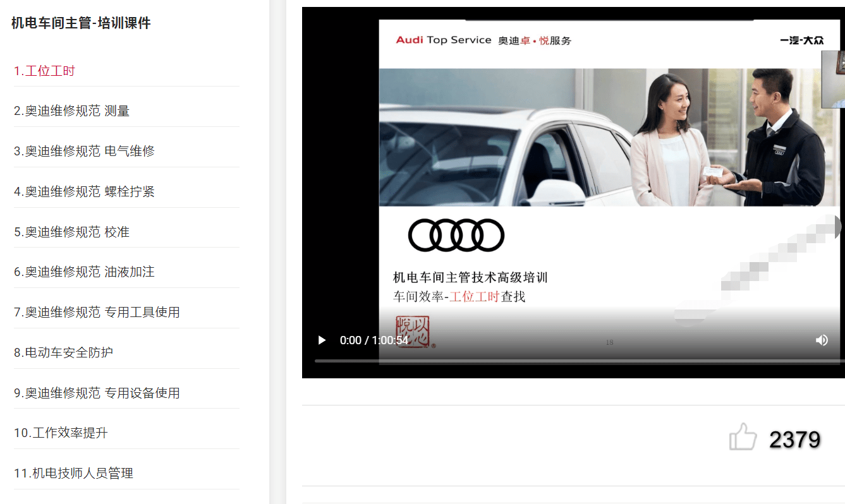Click the thumbs-up like icon
The width and height of the screenshot is (845, 504).
[x=743, y=437]
